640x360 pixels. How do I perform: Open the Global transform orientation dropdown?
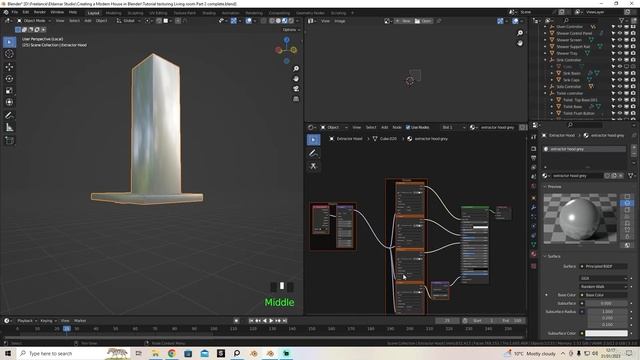click(129, 21)
